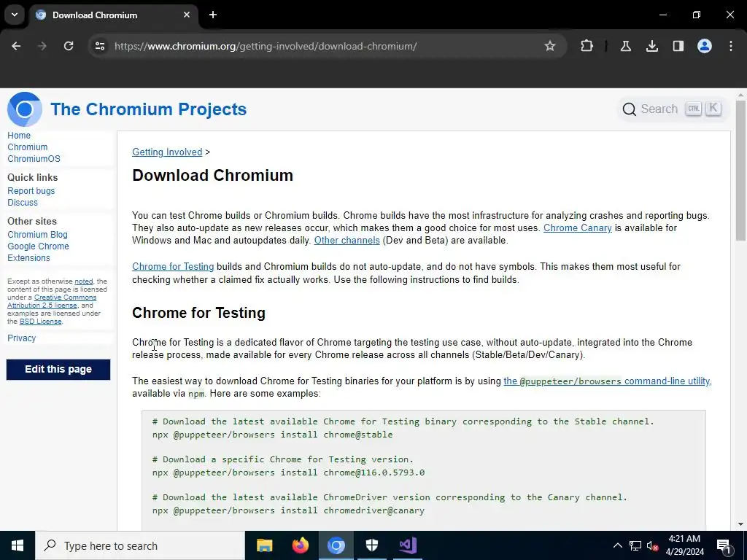Open the BSD License link
Image resolution: width=747 pixels, height=560 pixels.
click(41, 322)
